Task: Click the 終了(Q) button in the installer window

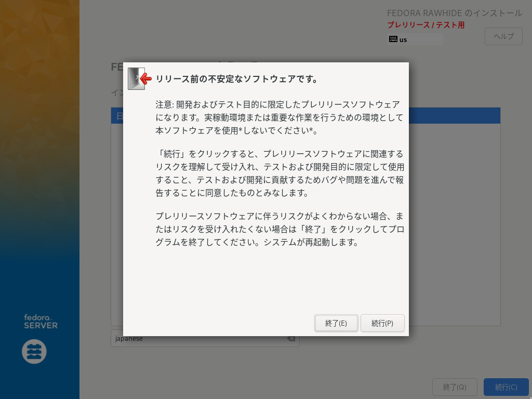Action: tap(455, 387)
